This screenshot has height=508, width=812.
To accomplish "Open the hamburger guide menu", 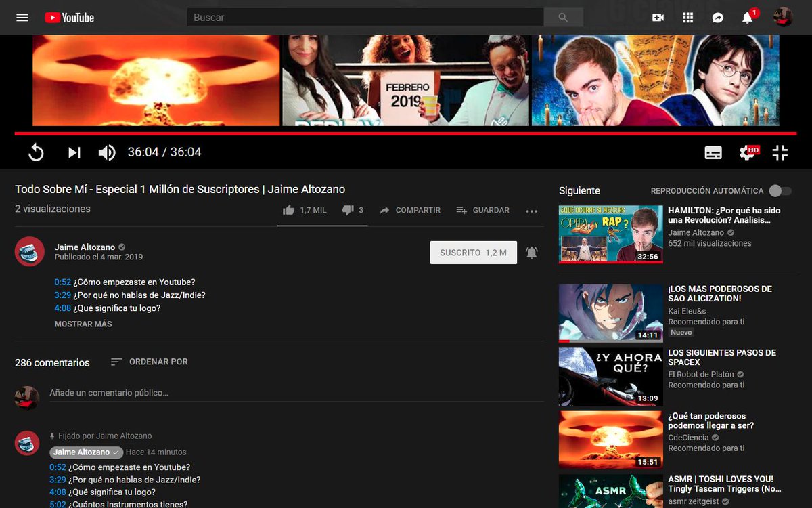I will (22, 18).
